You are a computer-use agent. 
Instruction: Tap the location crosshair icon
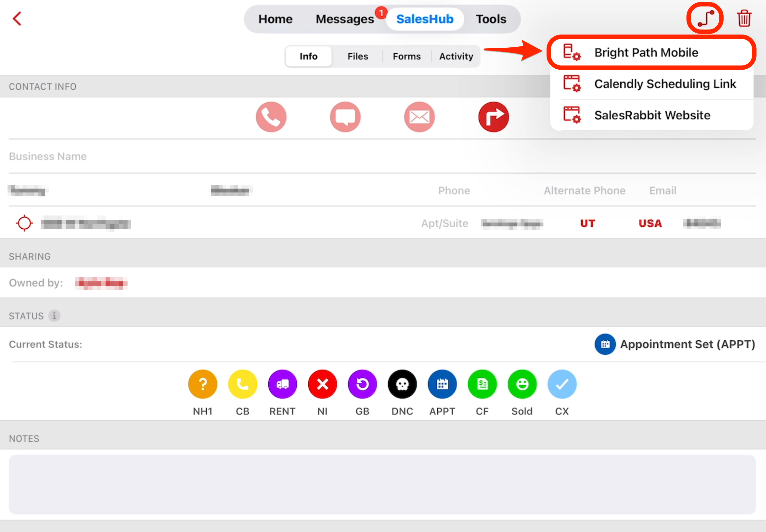[x=24, y=223]
